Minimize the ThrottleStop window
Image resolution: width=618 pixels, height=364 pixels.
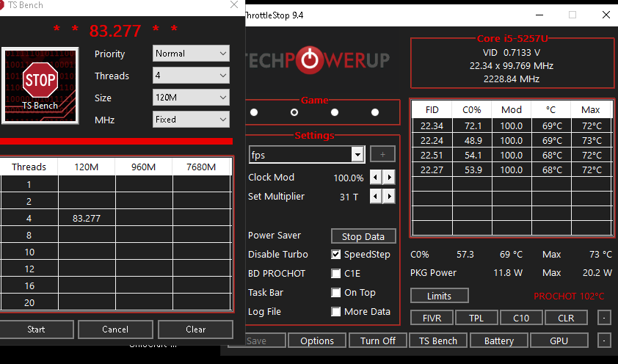pos(539,15)
